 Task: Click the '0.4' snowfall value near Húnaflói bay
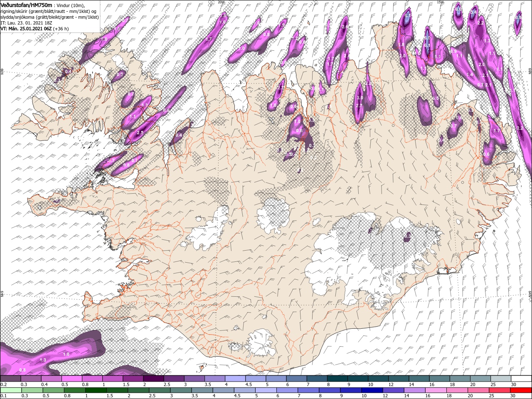pyautogui.click(x=179, y=135)
